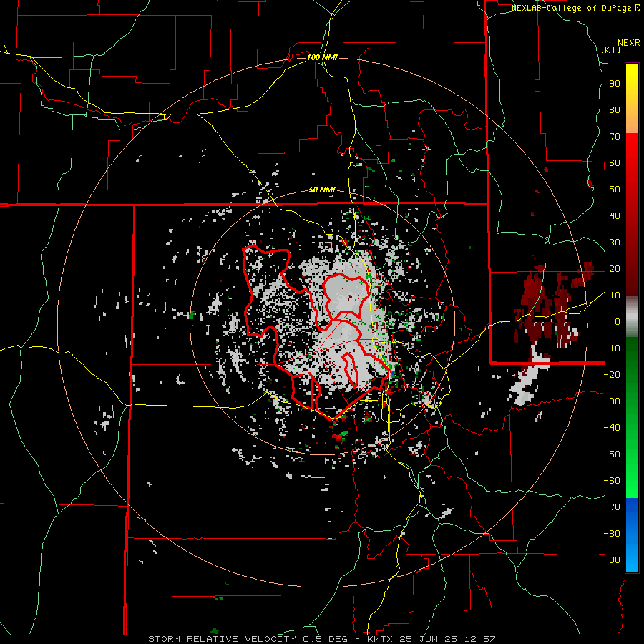644x644 pixels.
Task: Click the 30 knot value on the color scale
Action: click(x=615, y=243)
